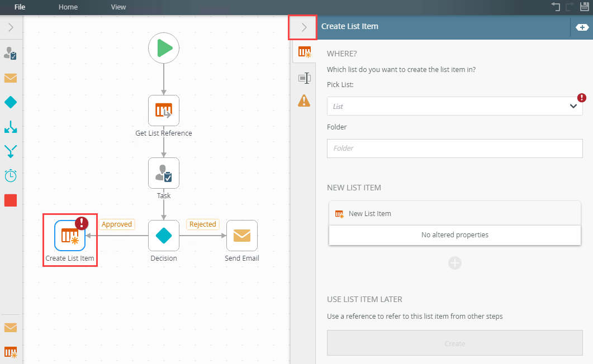The height and width of the screenshot is (364, 593).
Task: Select the Send Email step on canvas
Action: (x=242, y=236)
